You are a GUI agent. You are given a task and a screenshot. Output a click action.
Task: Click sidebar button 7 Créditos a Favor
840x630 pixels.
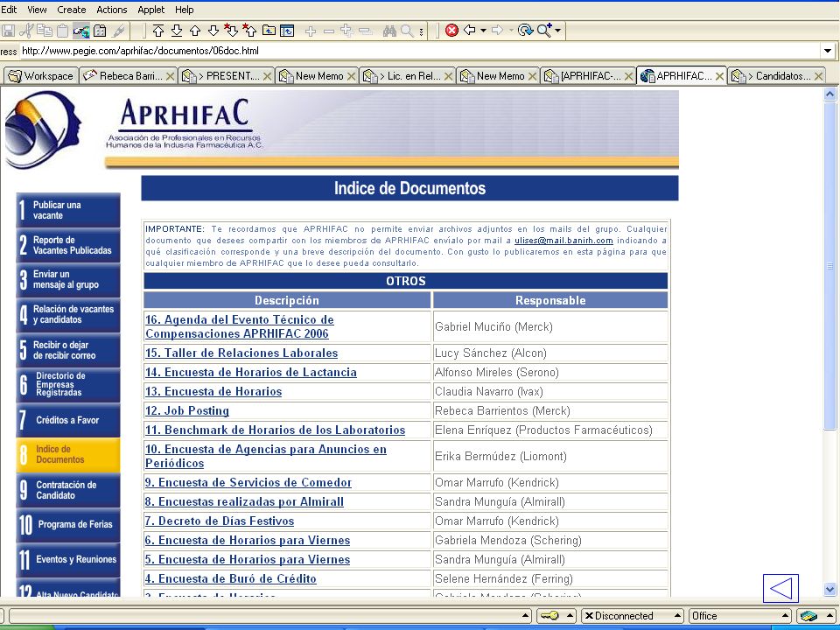pos(68,420)
